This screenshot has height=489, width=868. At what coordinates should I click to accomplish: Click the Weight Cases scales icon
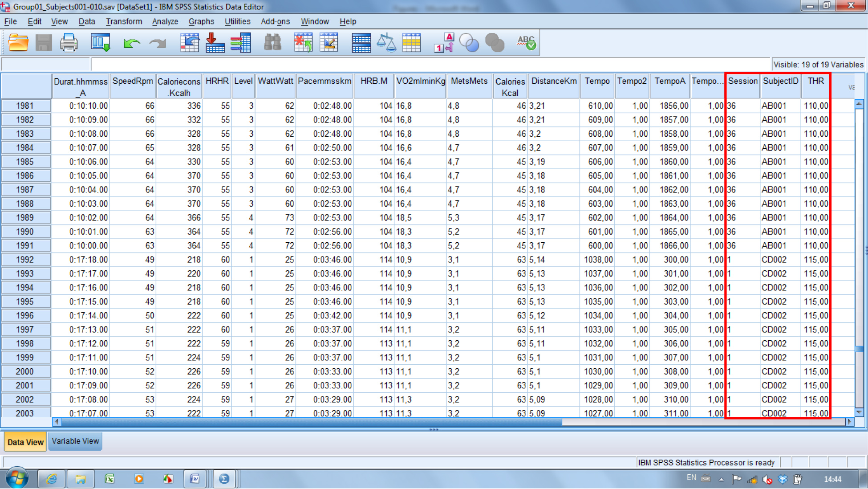[x=386, y=43]
